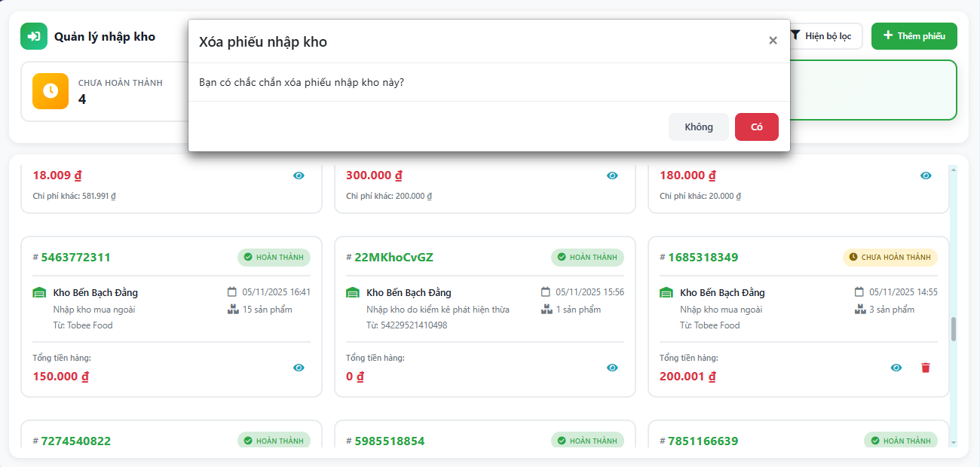Viewport: 980px width, 467px height.
Task: Click the red "Có" confirm button
Action: (x=756, y=127)
